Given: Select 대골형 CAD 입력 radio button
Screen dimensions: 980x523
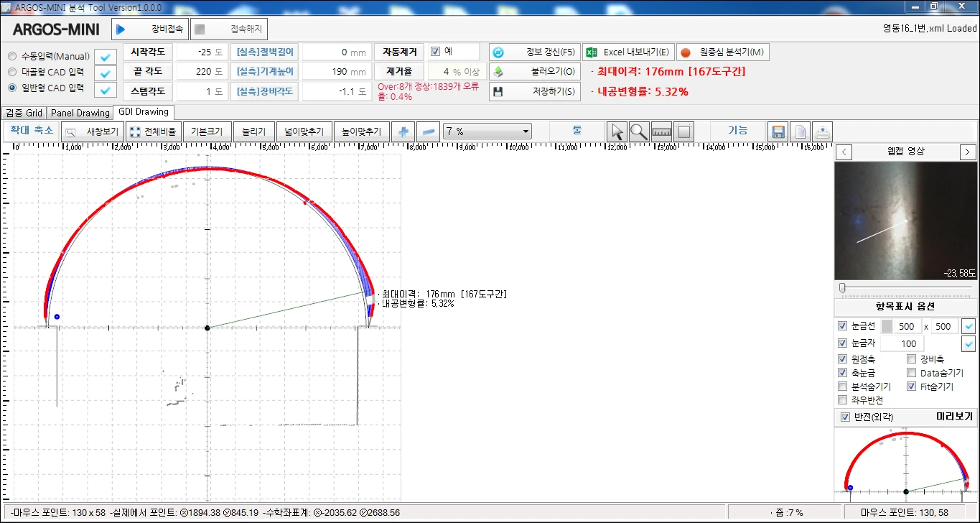Looking at the screenshot, I should (x=12, y=72).
